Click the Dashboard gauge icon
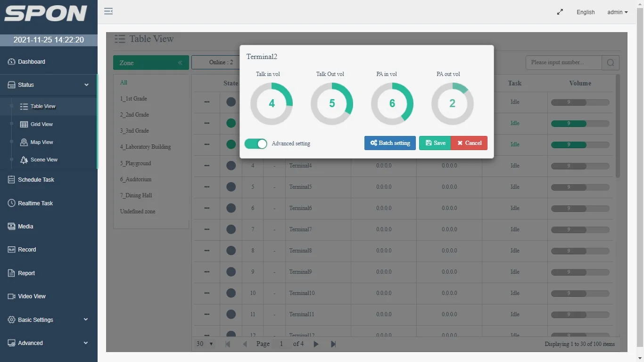The height and width of the screenshot is (362, 644). [x=11, y=62]
